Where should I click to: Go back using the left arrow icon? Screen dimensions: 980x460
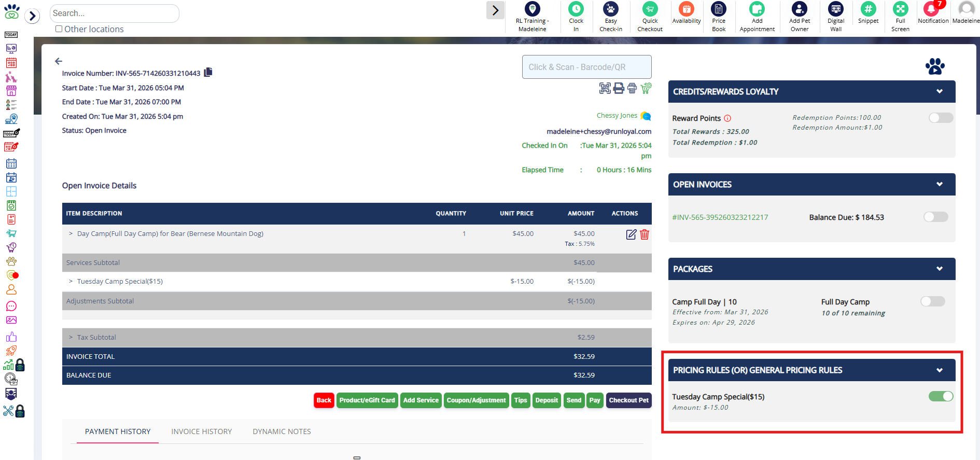[x=59, y=61]
